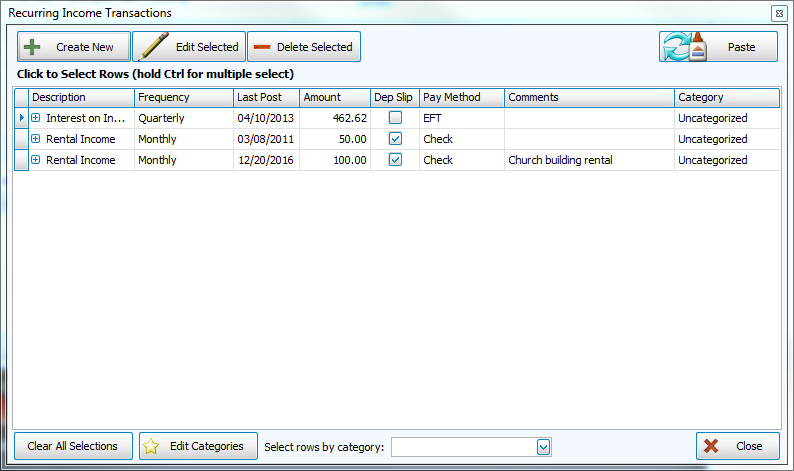
Task: Enable Dep Slip checkbox for Interest row
Action: pyautogui.click(x=395, y=118)
